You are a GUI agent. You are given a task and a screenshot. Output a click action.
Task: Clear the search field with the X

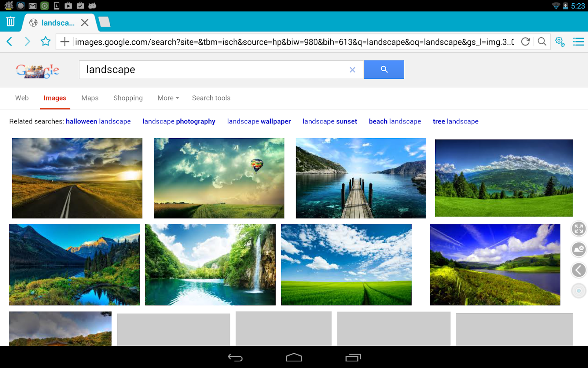tap(352, 70)
